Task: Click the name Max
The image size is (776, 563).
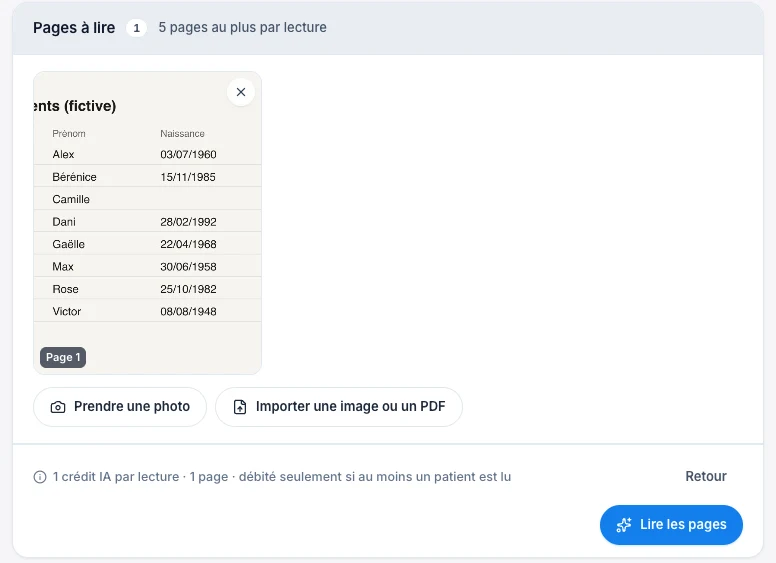Action: click(x=63, y=267)
